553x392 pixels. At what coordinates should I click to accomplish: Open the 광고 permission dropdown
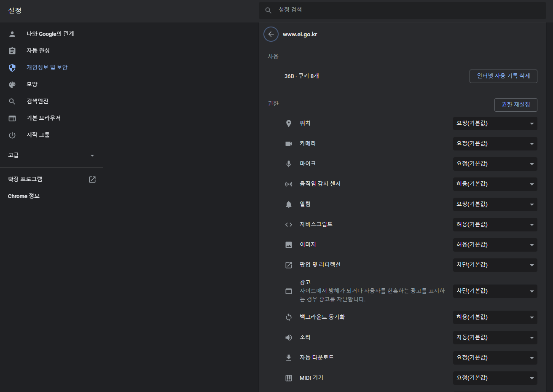(495, 291)
